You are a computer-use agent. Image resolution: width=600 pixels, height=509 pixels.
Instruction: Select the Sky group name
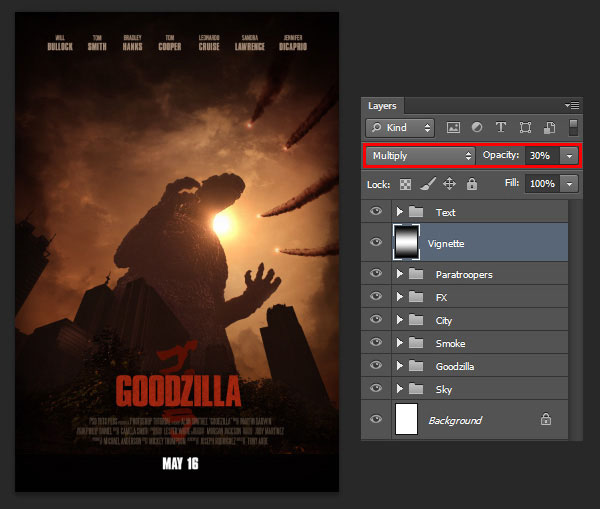[x=444, y=390]
